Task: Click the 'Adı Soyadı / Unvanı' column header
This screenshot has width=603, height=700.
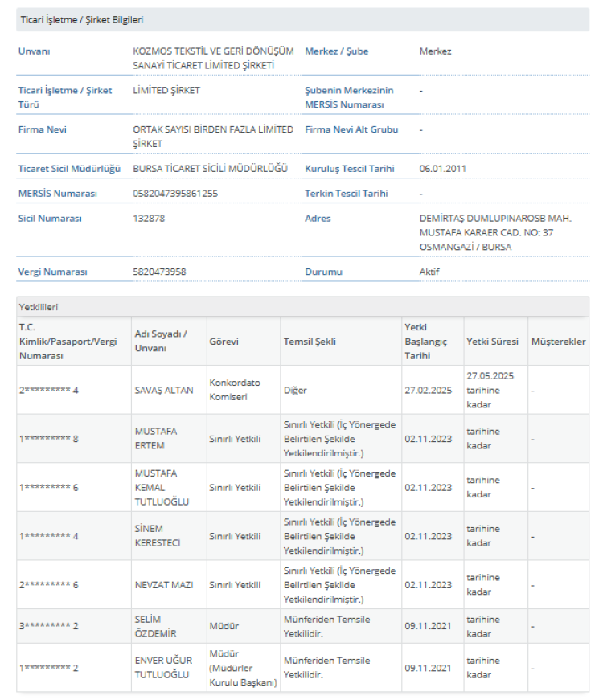Action: click(161, 342)
